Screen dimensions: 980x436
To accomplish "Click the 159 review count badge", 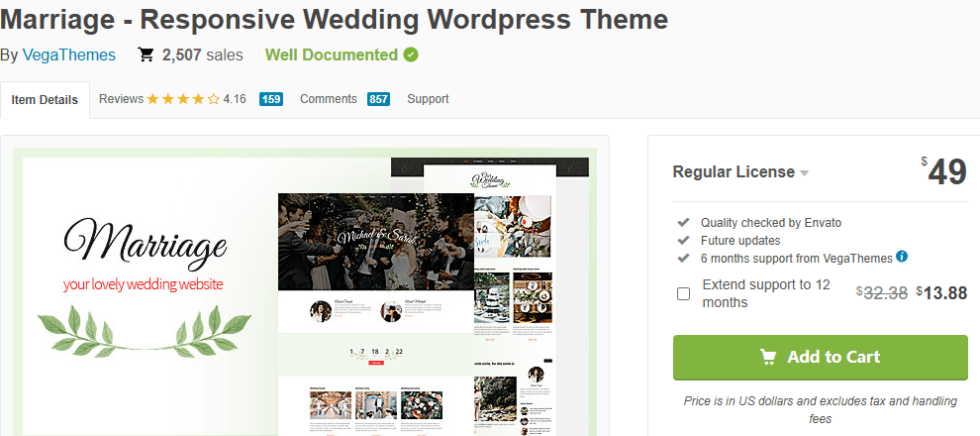I will tap(271, 99).
